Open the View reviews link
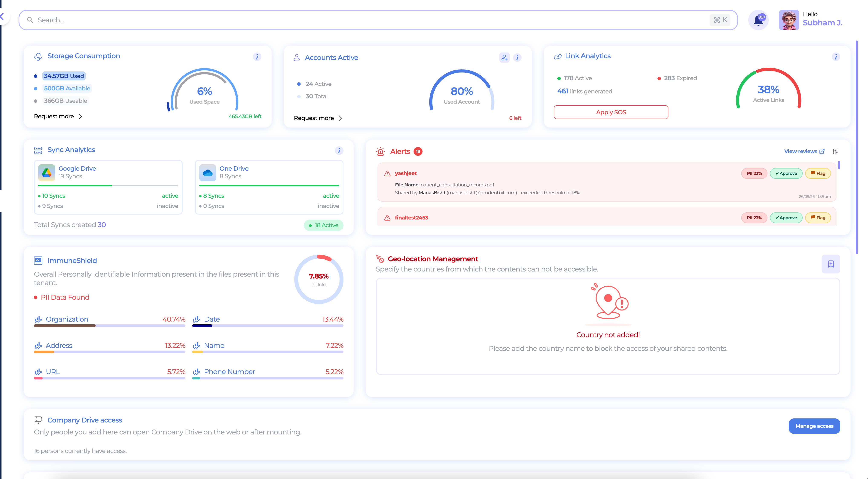The height and width of the screenshot is (479, 868). (x=804, y=151)
